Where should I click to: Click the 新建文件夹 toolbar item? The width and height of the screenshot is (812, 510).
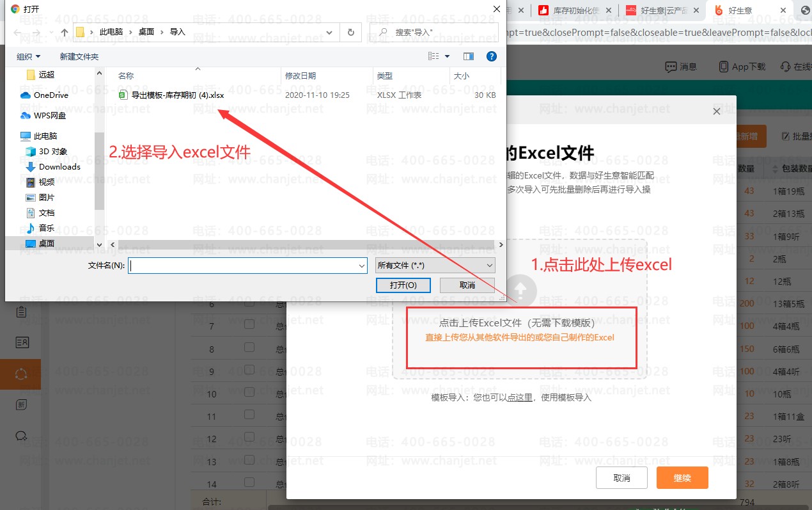tap(79, 57)
